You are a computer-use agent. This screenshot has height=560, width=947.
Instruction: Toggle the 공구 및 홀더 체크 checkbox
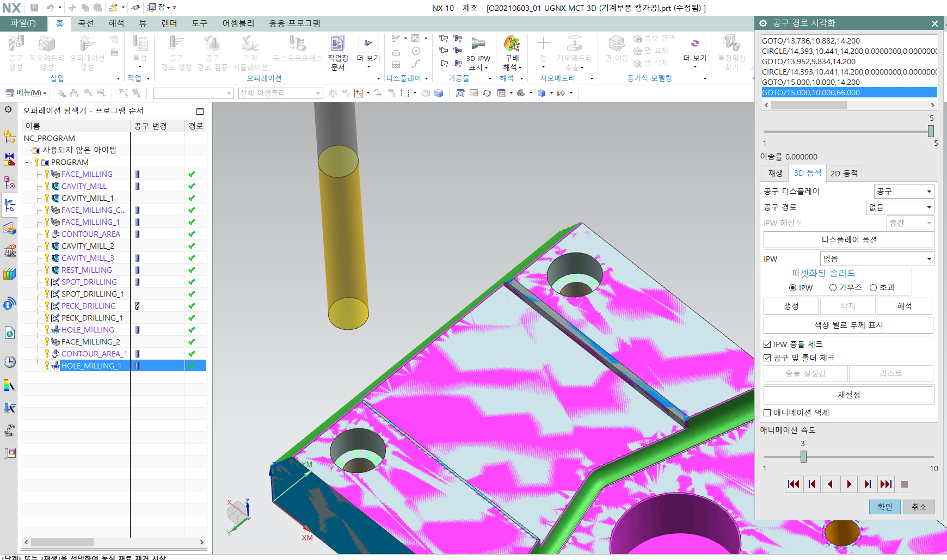point(767,358)
